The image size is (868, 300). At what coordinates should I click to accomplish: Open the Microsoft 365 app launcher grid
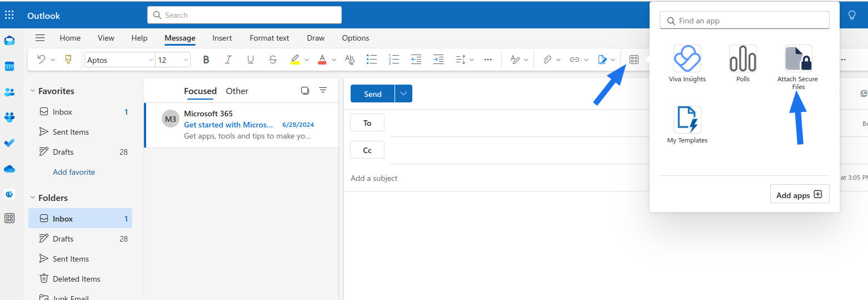pyautogui.click(x=9, y=15)
